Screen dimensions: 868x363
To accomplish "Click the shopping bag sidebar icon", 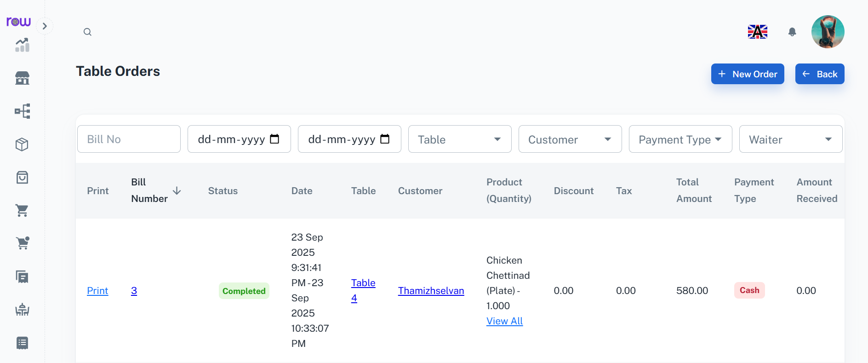I will click(x=22, y=178).
